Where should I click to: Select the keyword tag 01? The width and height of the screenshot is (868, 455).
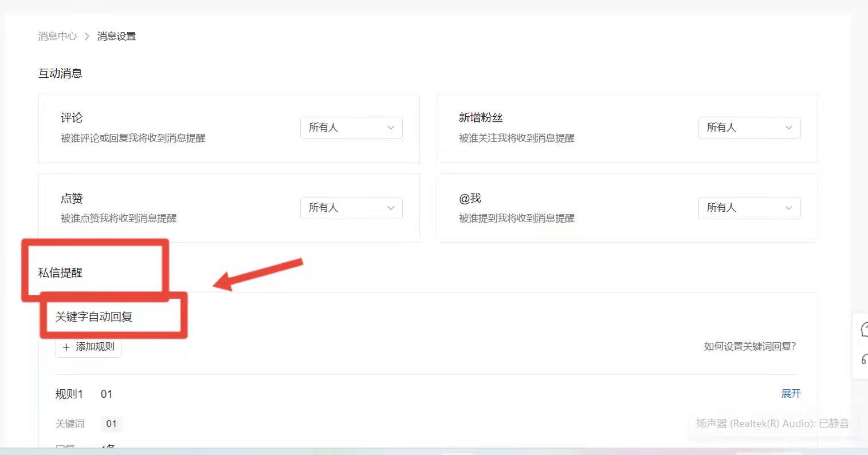tap(111, 424)
